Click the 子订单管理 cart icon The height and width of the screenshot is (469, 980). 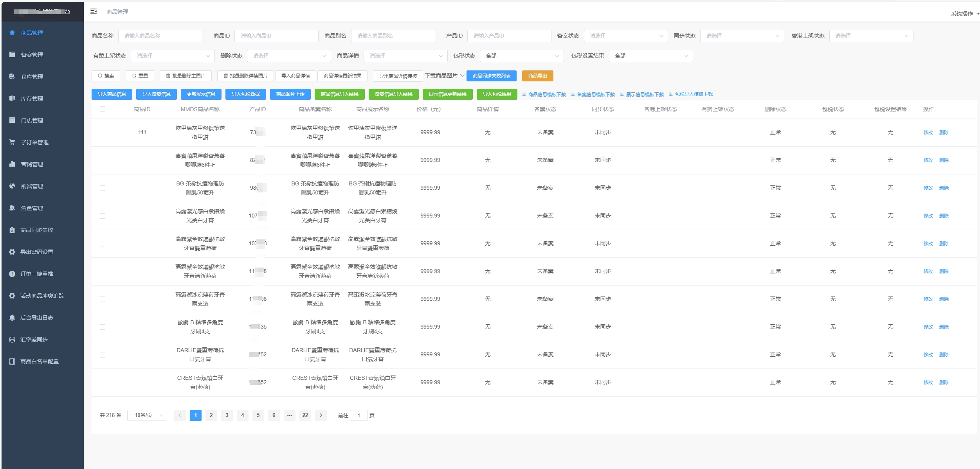point(12,142)
